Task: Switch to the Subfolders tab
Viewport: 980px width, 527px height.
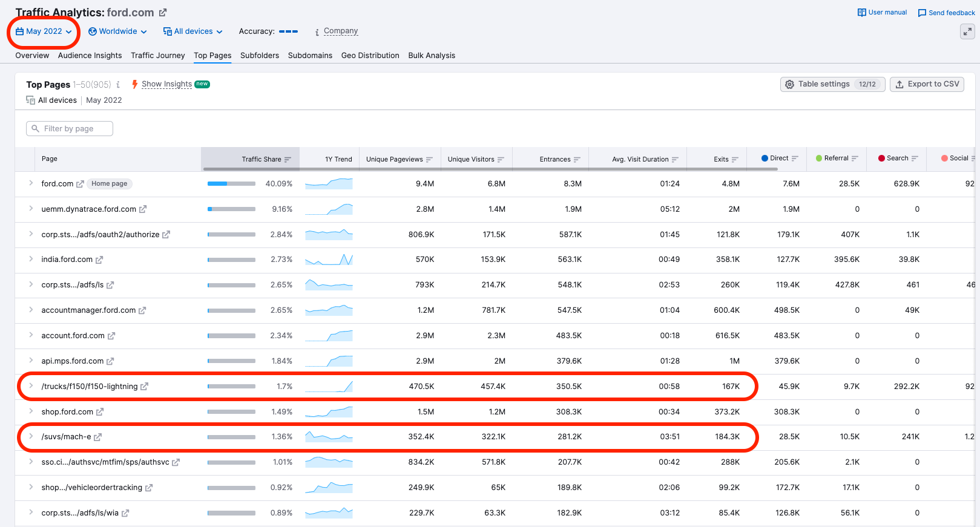Action: (260, 56)
